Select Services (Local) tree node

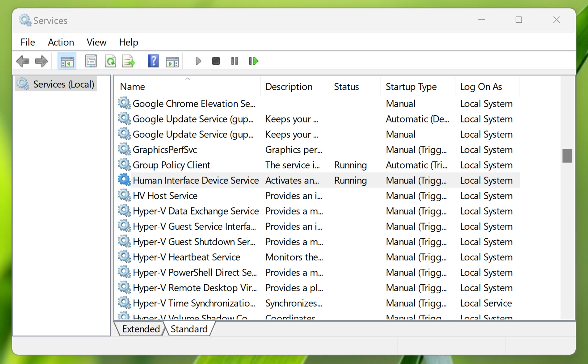(x=63, y=84)
